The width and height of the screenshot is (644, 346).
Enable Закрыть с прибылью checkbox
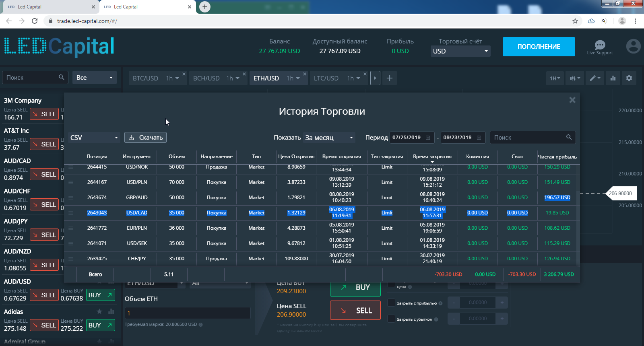click(391, 303)
